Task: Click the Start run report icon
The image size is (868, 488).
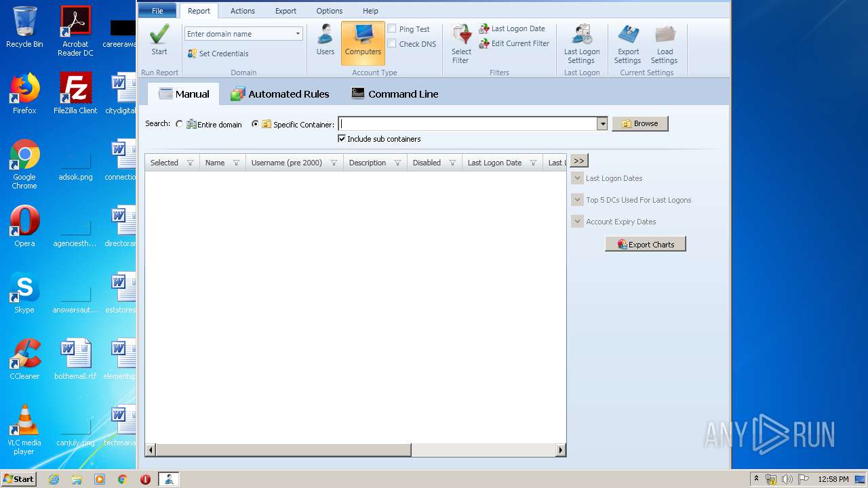Action: point(159,40)
